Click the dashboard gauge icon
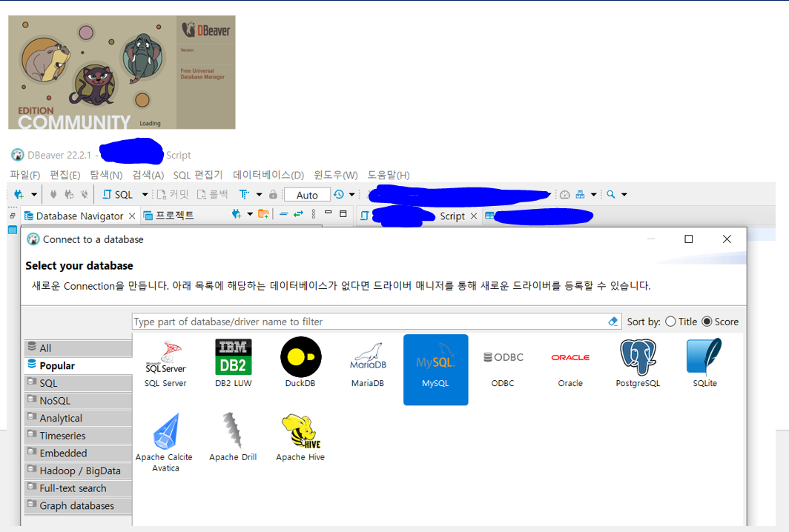 565,194
